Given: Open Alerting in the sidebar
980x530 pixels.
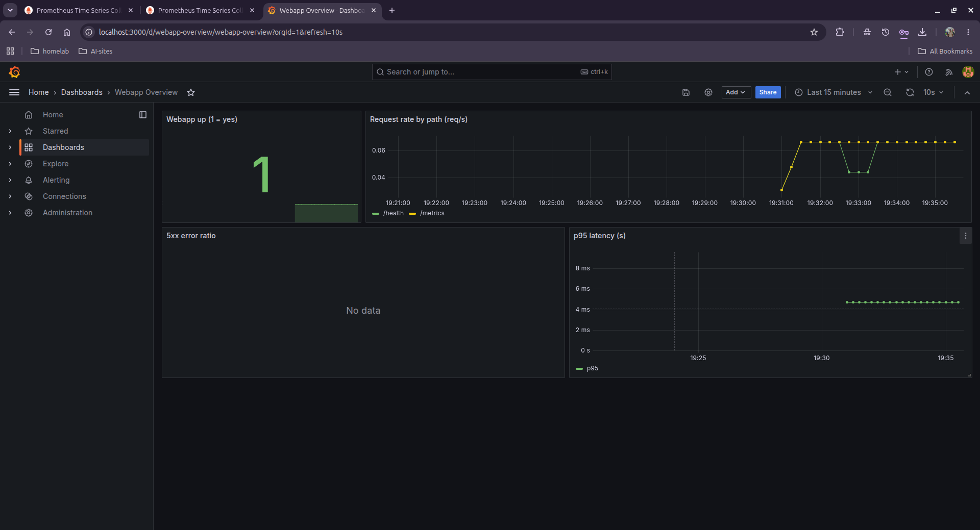Looking at the screenshot, I should (56, 180).
